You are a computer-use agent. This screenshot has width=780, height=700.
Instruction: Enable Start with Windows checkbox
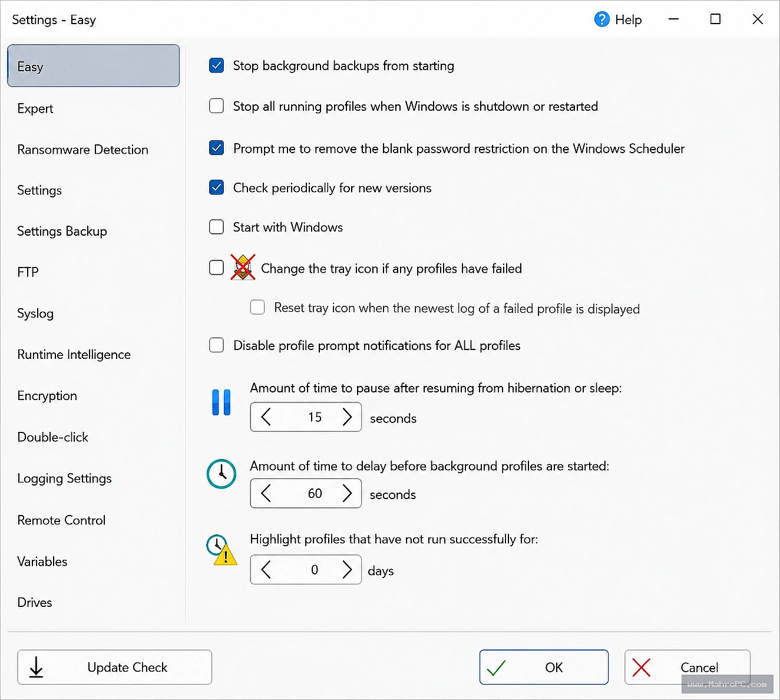(216, 227)
